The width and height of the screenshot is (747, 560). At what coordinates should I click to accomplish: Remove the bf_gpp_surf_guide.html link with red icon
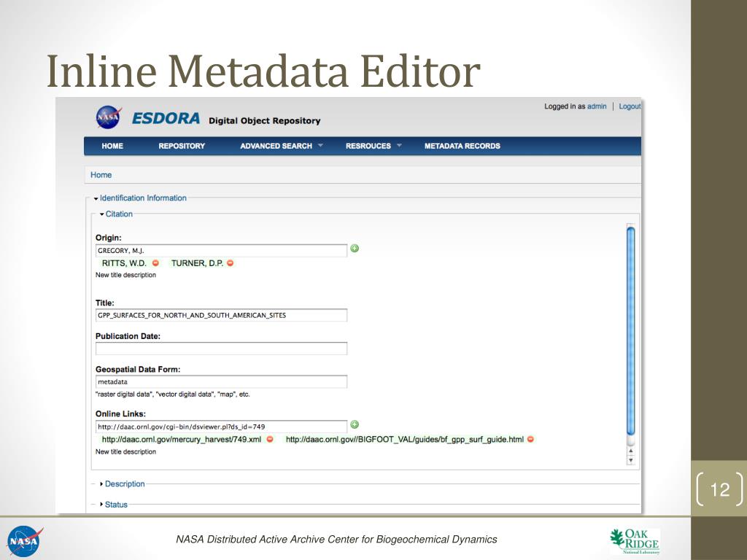(530, 439)
